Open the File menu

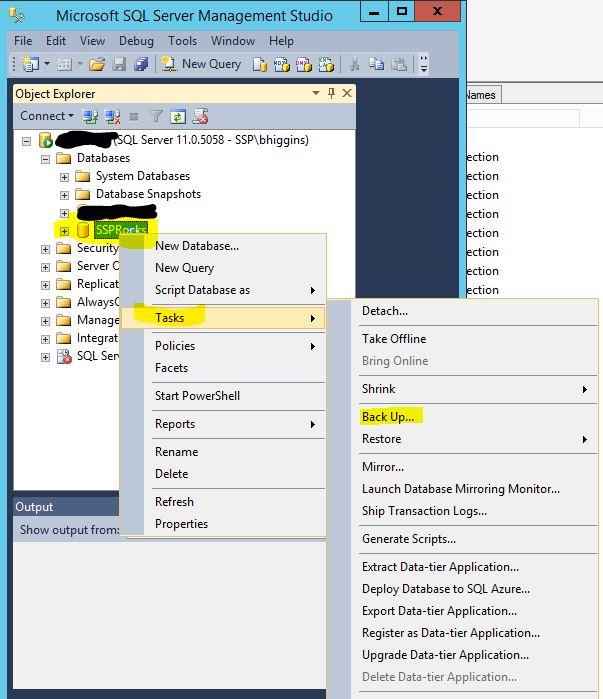[23, 41]
